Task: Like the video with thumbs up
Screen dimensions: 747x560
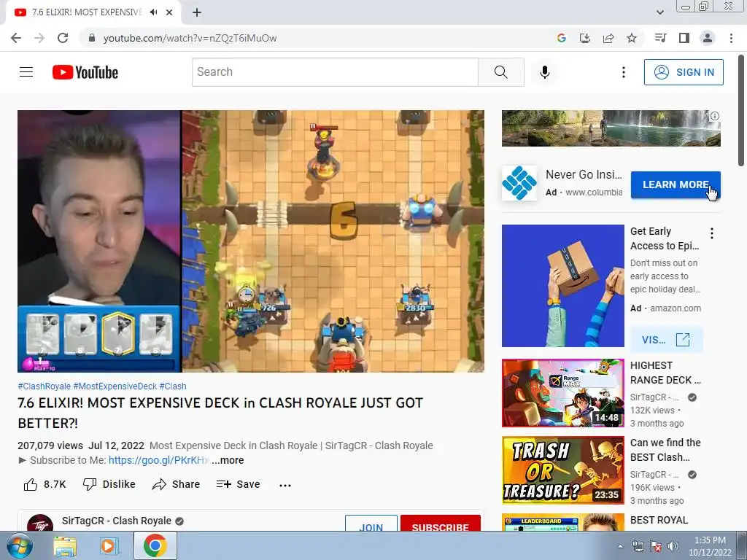Action: [x=44, y=484]
